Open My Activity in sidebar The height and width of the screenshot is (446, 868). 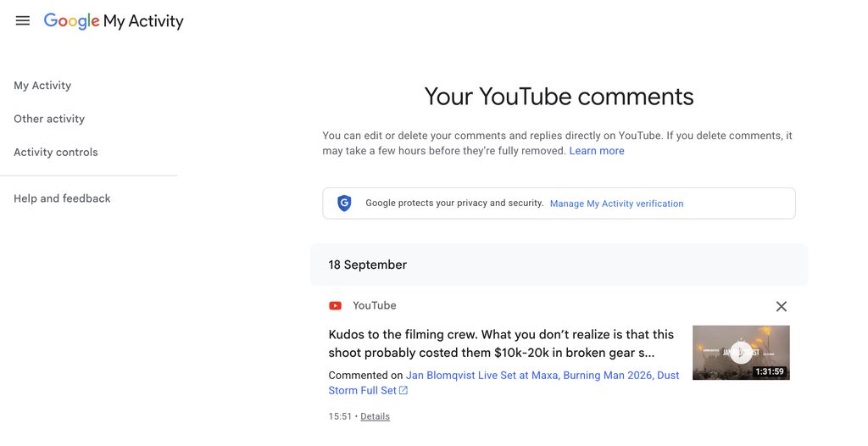tap(42, 86)
